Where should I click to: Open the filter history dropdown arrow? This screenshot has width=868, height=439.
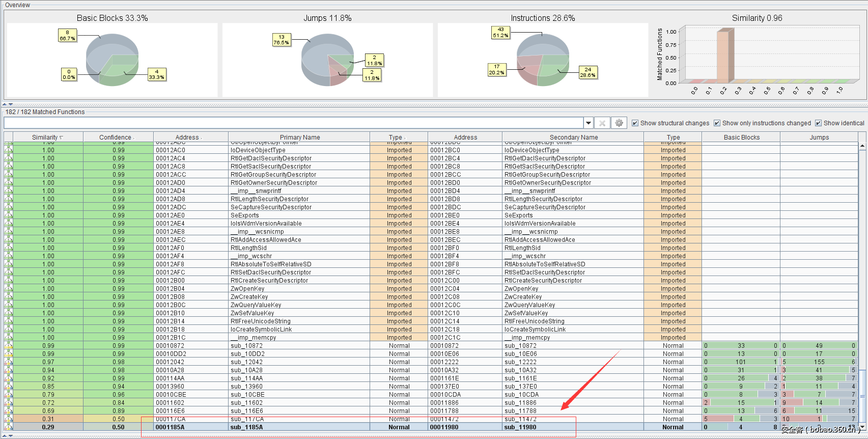589,123
